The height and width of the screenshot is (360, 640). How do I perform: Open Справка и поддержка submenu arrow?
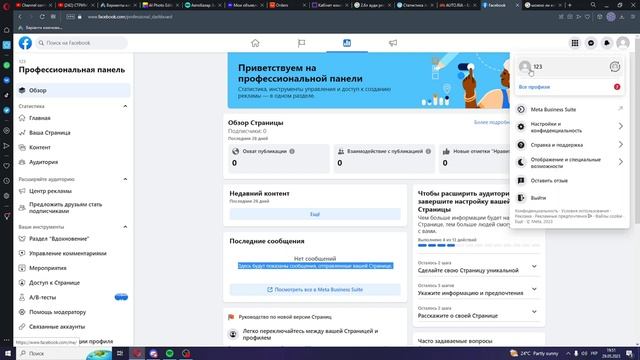pyautogui.click(x=620, y=144)
